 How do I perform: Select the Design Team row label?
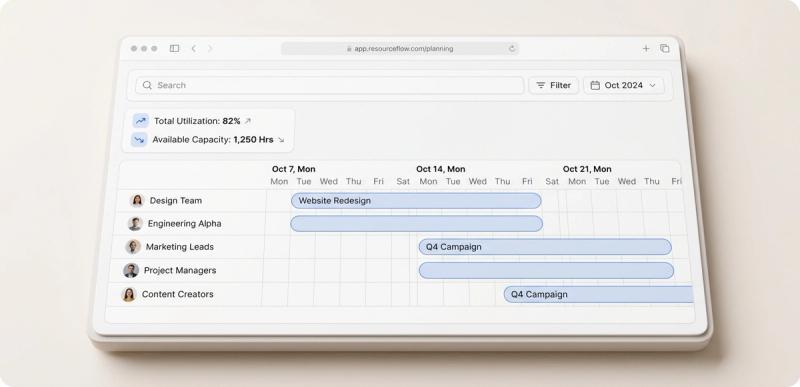tap(176, 200)
